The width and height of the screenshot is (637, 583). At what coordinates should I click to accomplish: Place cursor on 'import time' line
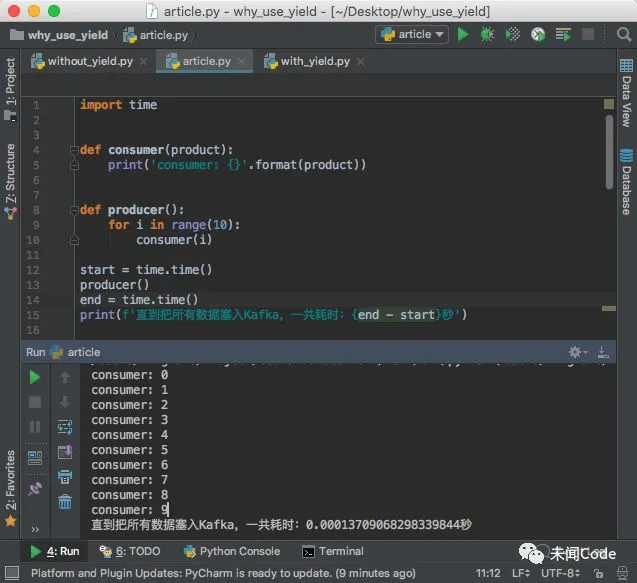coord(119,105)
